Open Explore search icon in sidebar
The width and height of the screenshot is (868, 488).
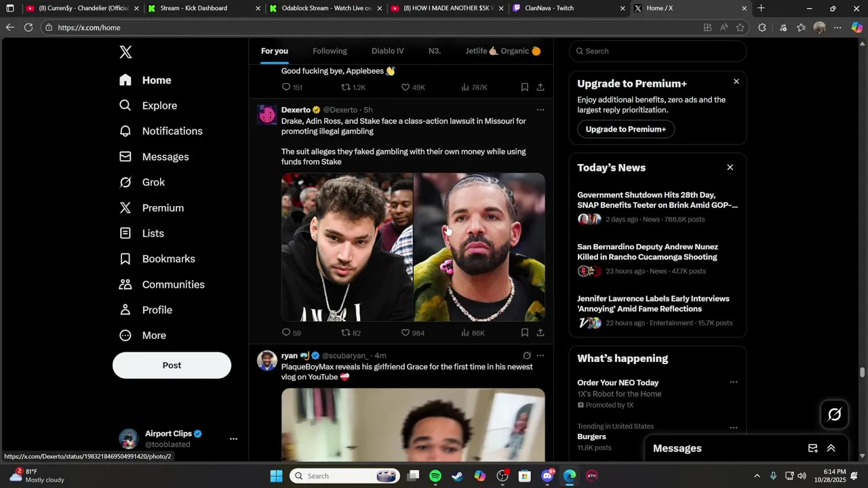coord(125,106)
